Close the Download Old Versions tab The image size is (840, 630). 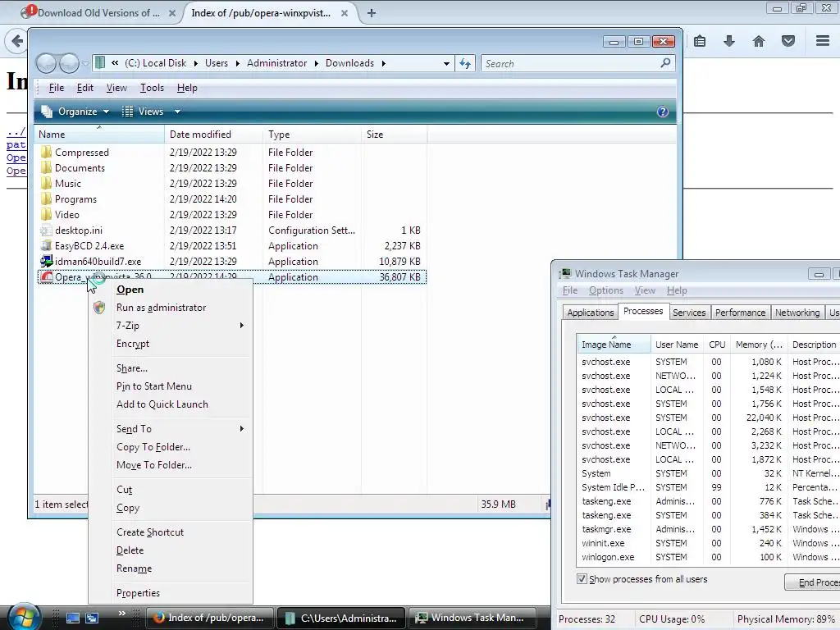pyautogui.click(x=172, y=13)
